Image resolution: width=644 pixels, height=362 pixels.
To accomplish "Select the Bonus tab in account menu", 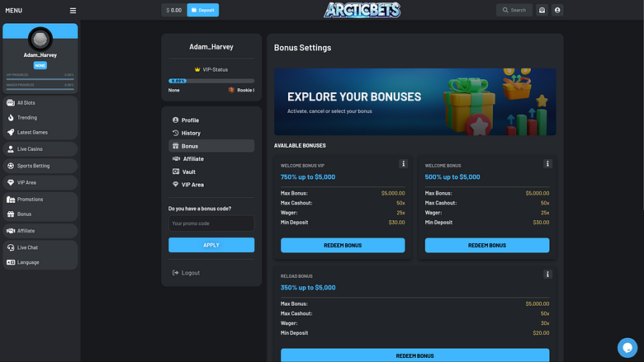I will 211,146.
